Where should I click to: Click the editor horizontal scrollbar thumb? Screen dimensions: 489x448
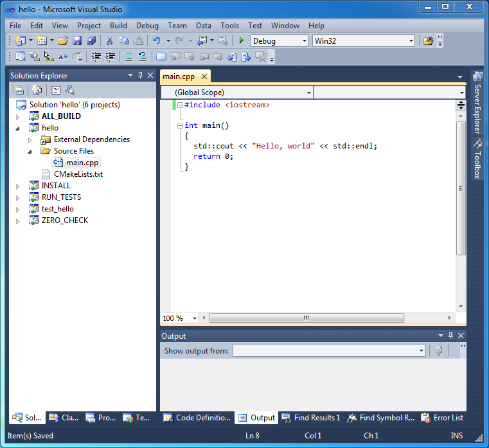click(x=307, y=318)
